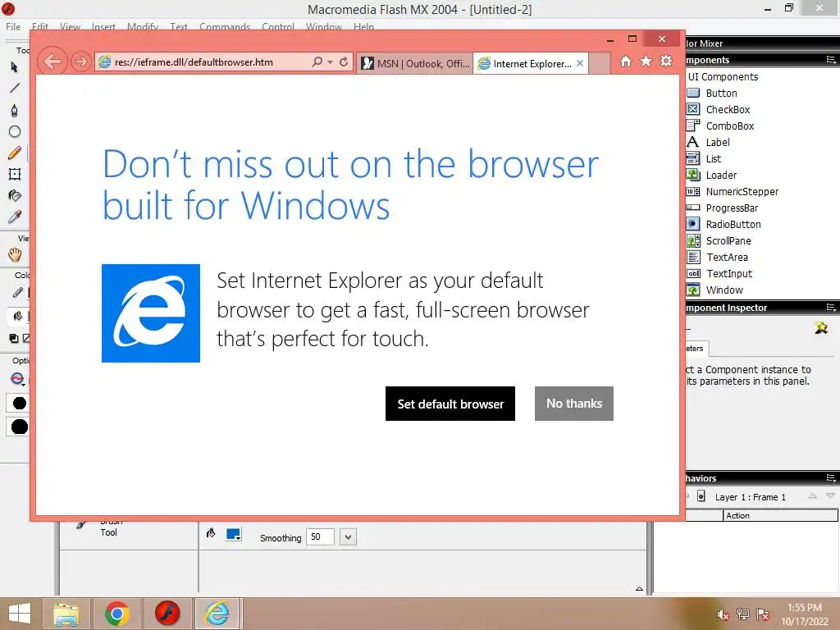The height and width of the screenshot is (630, 840).
Task: Click the brush mode option icon
Action: click(17, 380)
